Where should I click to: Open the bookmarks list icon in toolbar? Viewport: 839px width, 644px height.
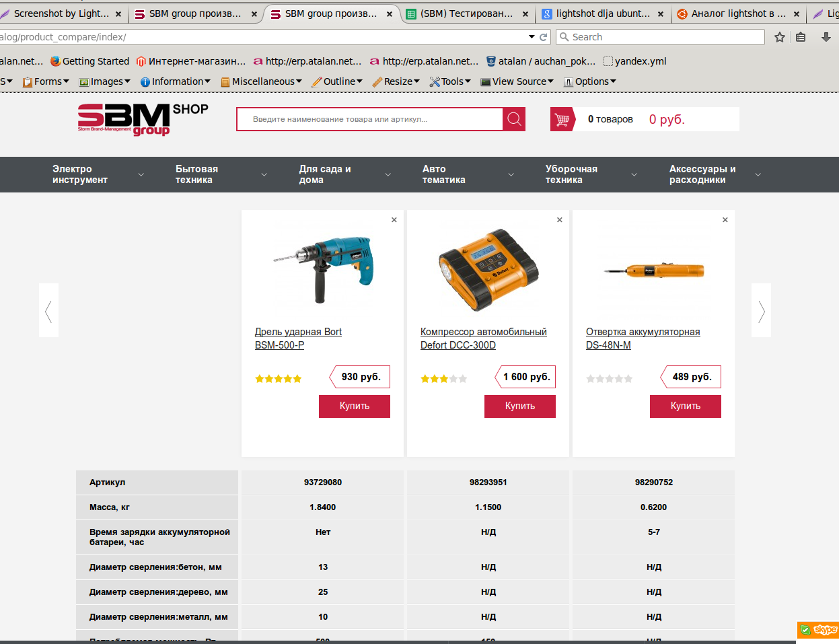click(801, 37)
